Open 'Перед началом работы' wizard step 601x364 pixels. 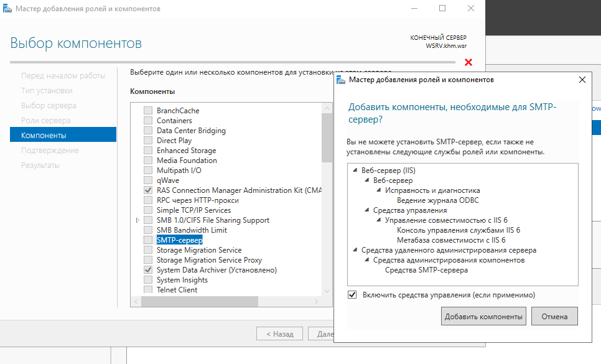(x=63, y=75)
